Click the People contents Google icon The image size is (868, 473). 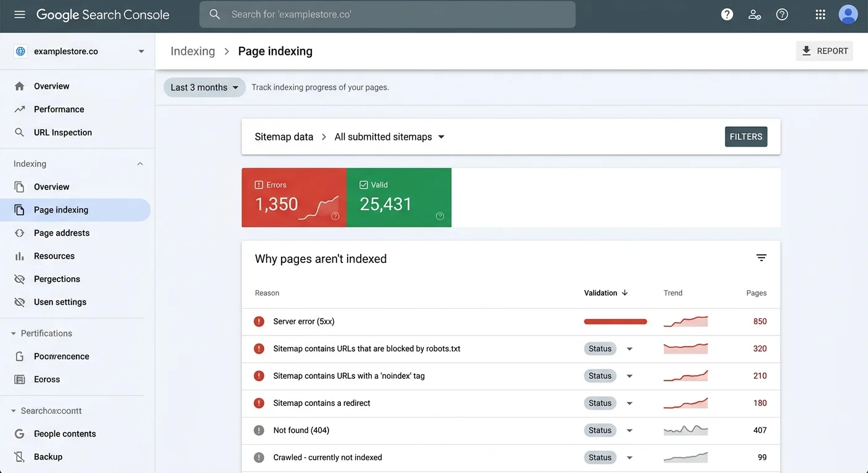coord(20,434)
